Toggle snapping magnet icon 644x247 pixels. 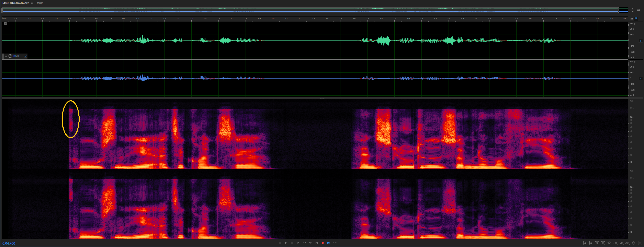pos(632,19)
